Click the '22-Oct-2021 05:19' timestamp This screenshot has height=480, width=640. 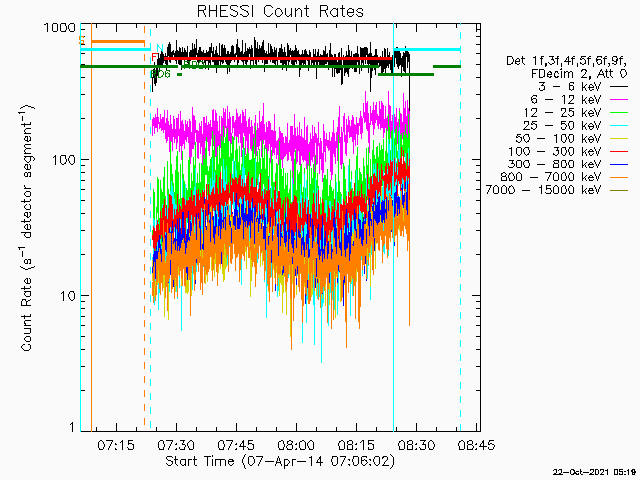pos(596,472)
